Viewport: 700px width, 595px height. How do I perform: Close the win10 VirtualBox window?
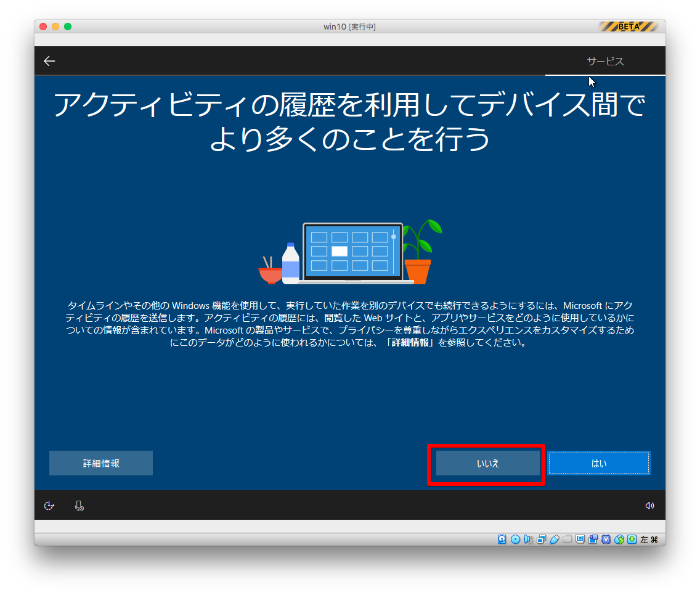(43, 27)
